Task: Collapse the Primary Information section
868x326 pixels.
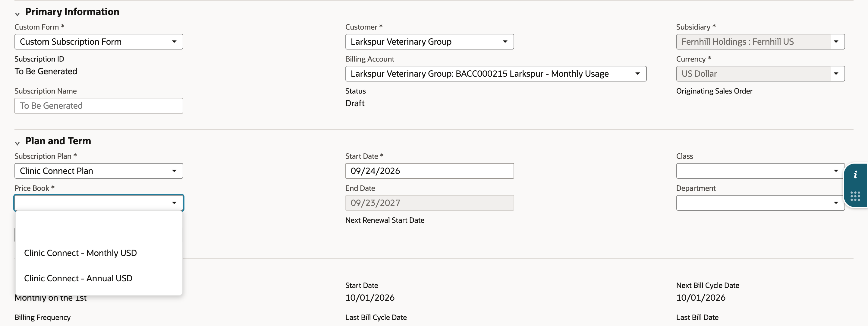Action: (x=17, y=14)
